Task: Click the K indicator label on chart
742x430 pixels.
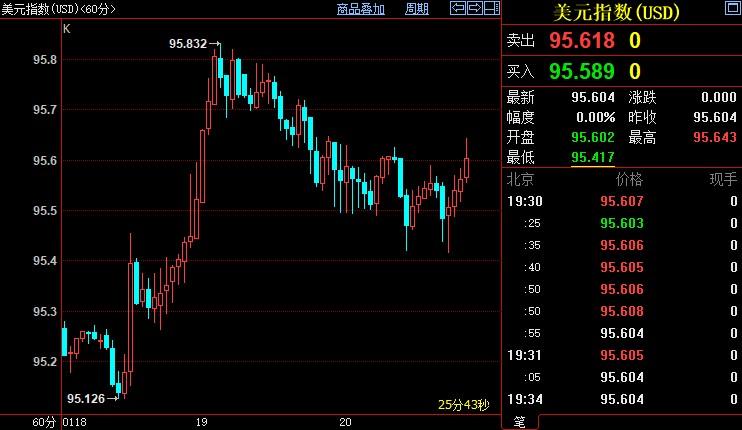Action: click(67, 29)
